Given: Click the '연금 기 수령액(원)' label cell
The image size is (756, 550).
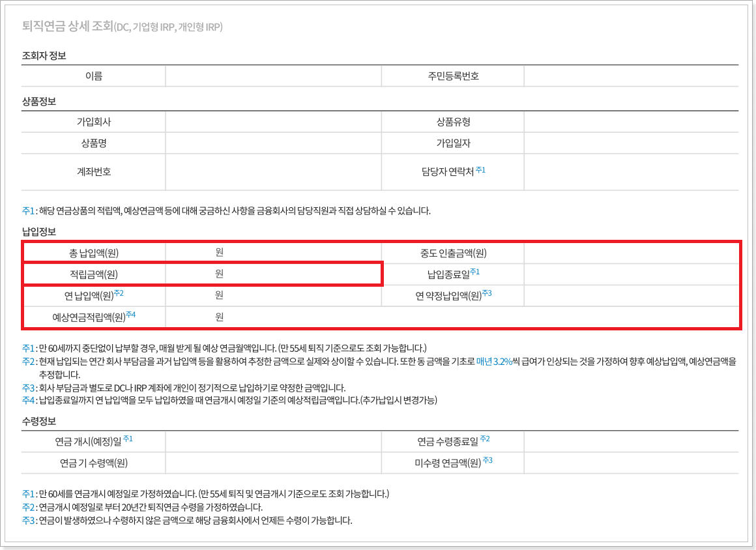Looking at the screenshot, I should click(94, 463).
